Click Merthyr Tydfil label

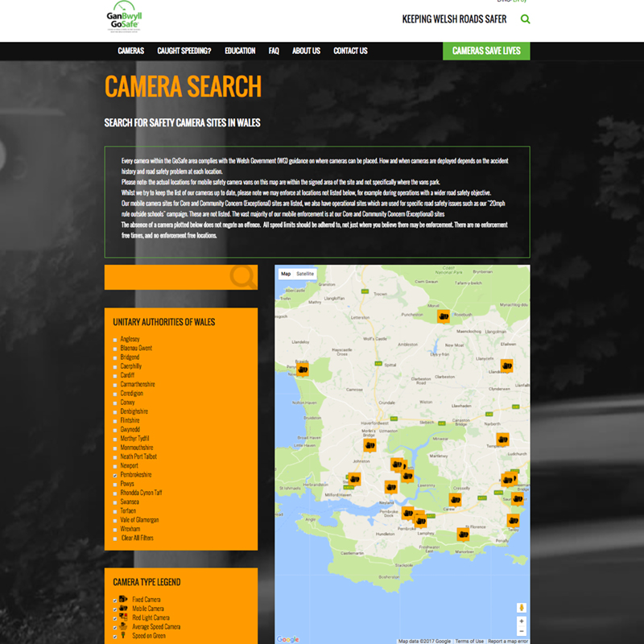tap(134, 439)
